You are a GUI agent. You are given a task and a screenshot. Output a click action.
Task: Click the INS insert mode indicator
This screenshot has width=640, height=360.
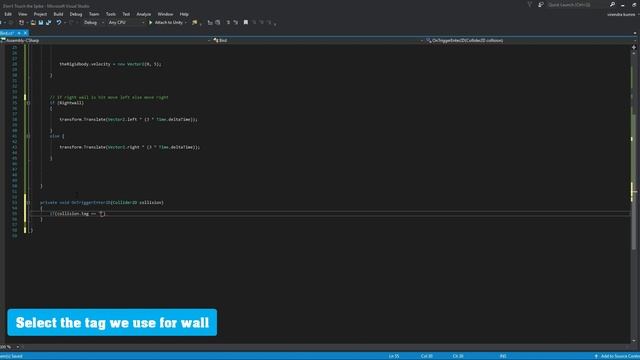pos(503,356)
